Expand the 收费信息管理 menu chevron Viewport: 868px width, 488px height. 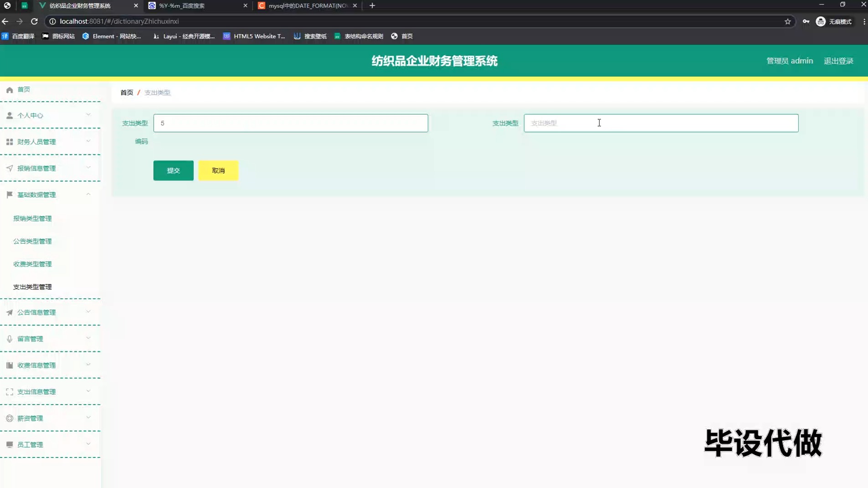coord(88,364)
